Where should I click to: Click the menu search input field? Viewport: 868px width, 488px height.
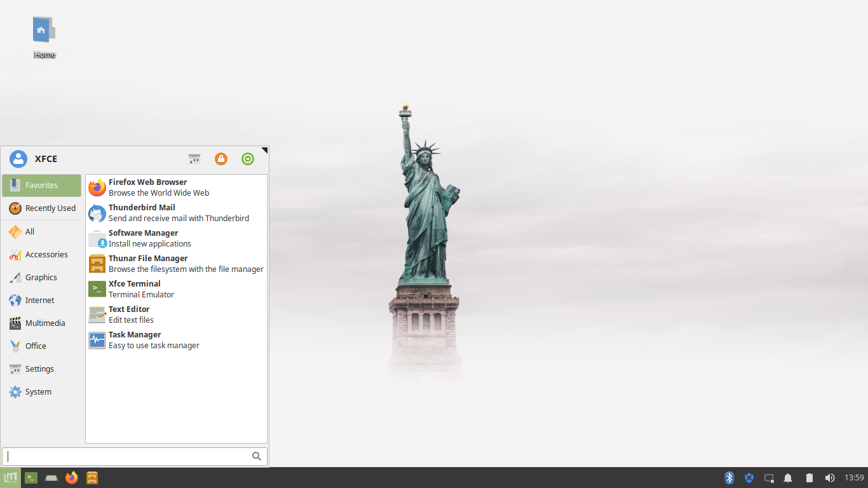click(x=135, y=456)
